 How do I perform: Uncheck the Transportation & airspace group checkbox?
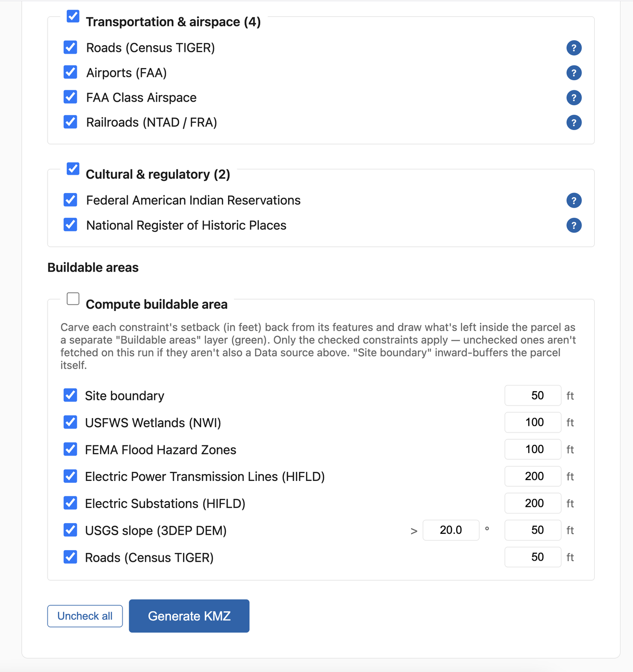click(x=73, y=16)
